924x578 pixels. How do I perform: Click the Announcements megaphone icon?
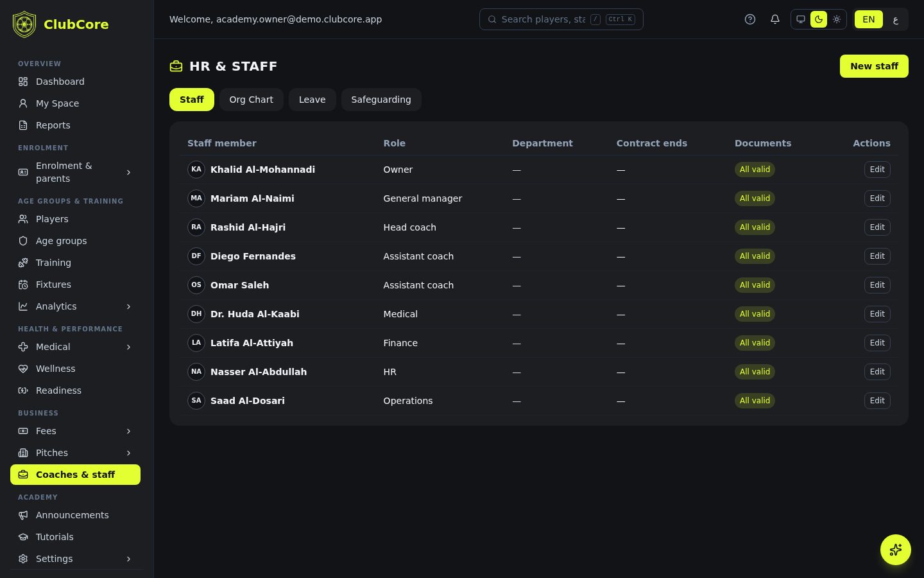pyautogui.click(x=23, y=515)
